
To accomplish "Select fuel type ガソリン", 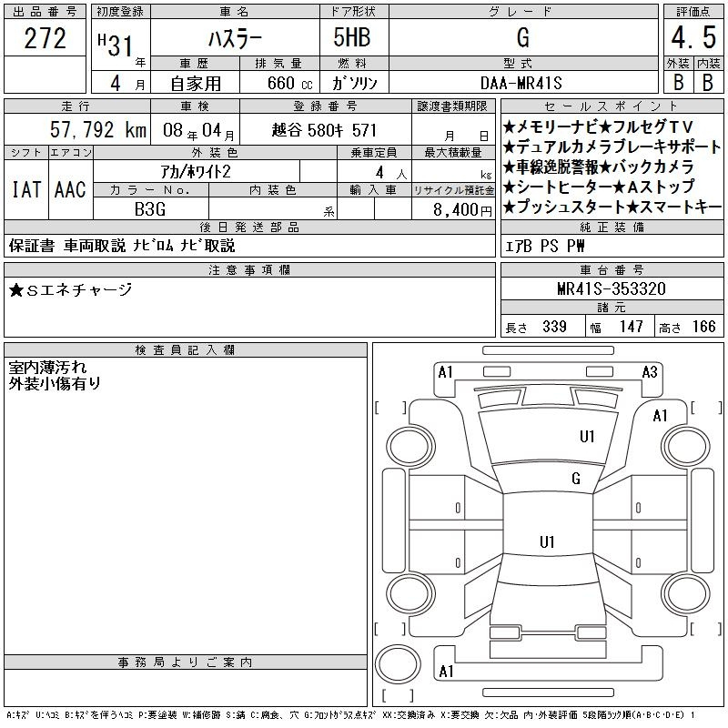I will [354, 84].
